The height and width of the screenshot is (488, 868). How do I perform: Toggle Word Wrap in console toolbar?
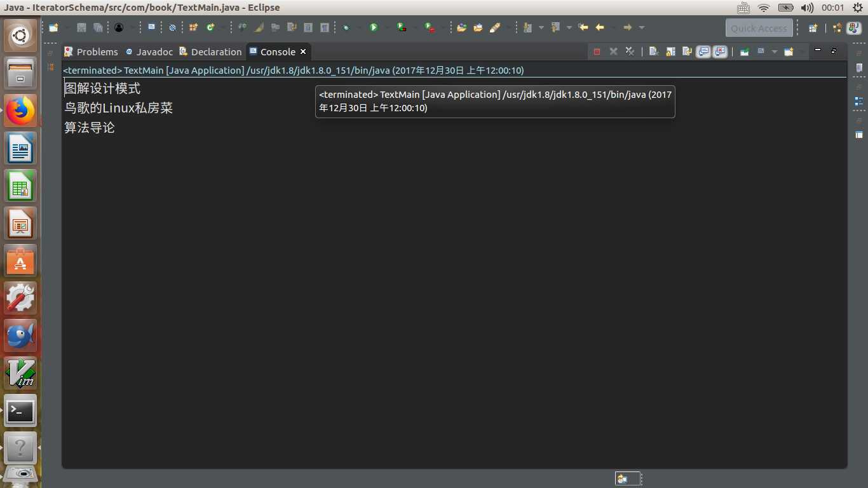pyautogui.click(x=687, y=51)
